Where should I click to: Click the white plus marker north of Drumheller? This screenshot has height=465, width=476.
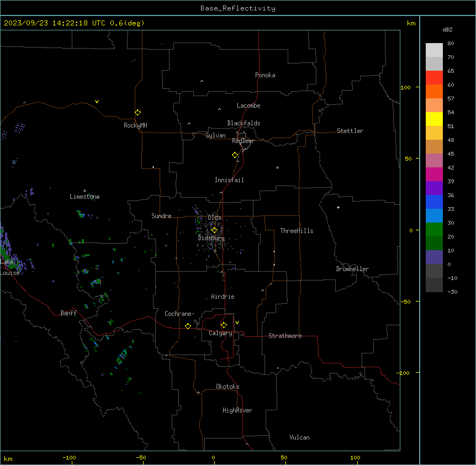click(x=338, y=207)
